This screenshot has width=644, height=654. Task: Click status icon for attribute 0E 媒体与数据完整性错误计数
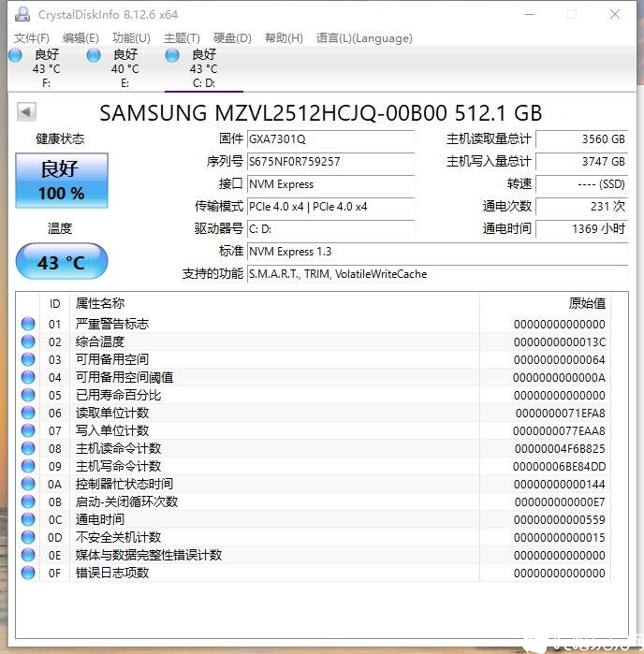[28, 555]
